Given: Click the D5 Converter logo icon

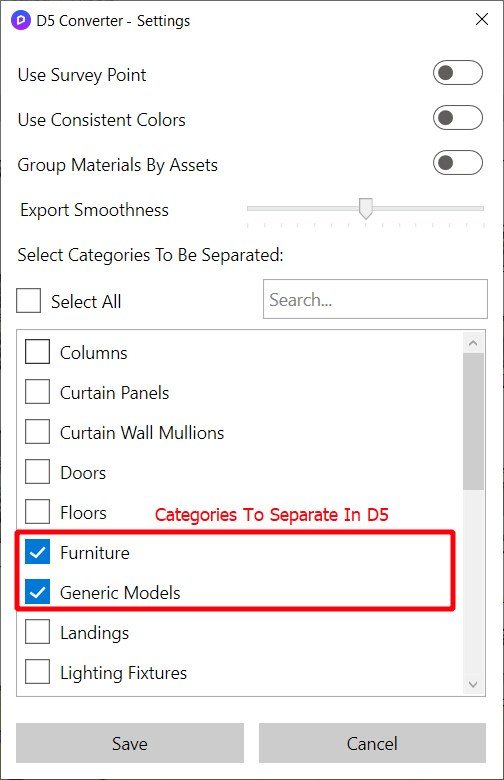Looking at the screenshot, I should [20, 21].
